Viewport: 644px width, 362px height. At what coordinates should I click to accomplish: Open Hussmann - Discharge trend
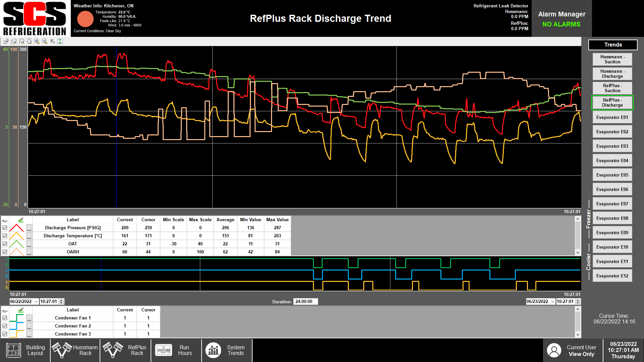pyautogui.click(x=612, y=74)
